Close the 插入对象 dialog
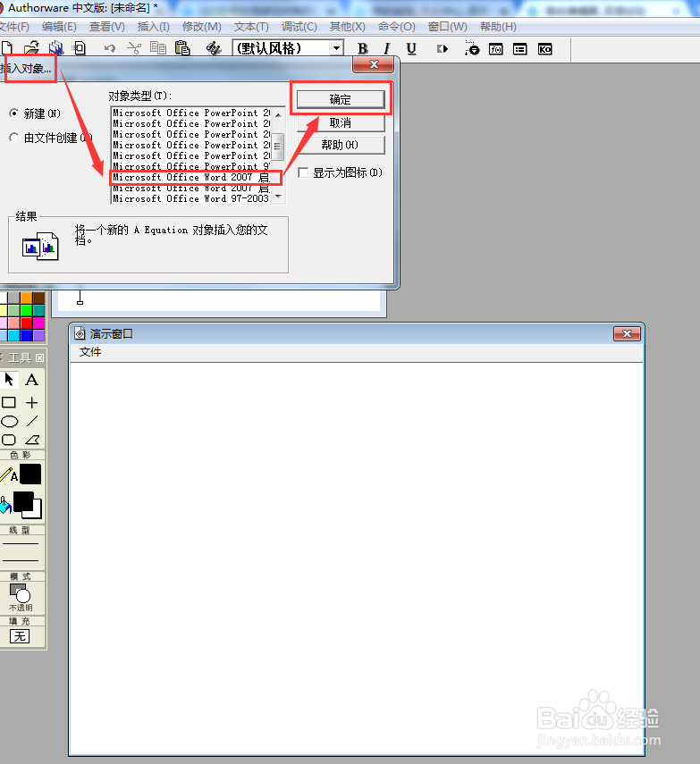 [x=374, y=64]
